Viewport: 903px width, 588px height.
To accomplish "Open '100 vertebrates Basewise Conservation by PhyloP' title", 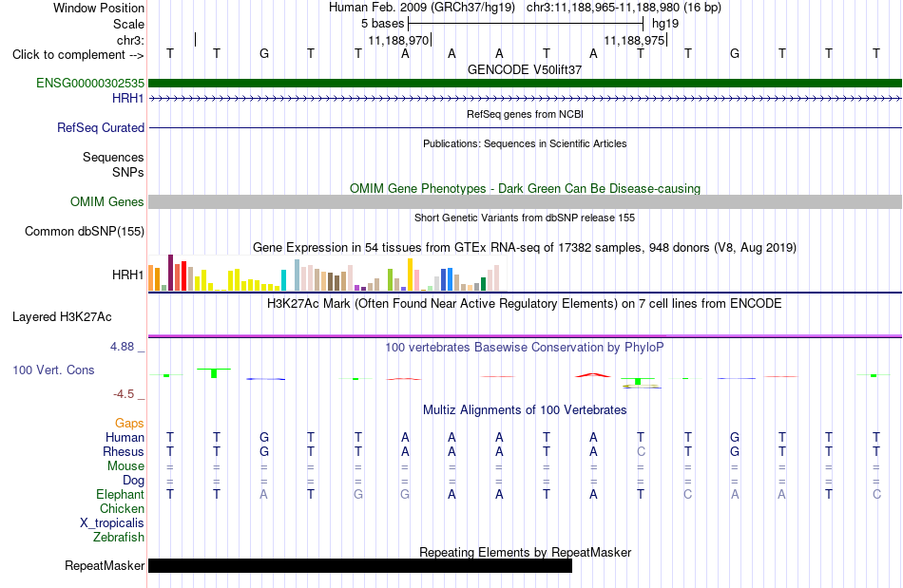I will click(525, 347).
